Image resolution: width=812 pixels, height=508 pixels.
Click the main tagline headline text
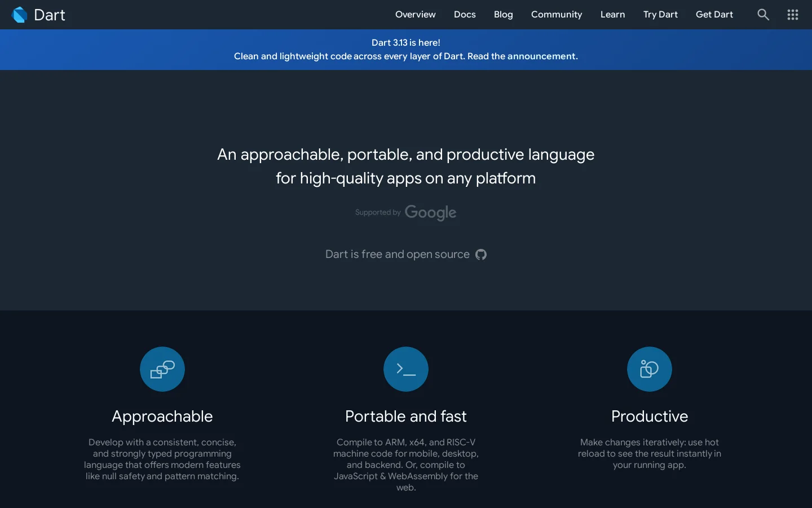tap(406, 167)
